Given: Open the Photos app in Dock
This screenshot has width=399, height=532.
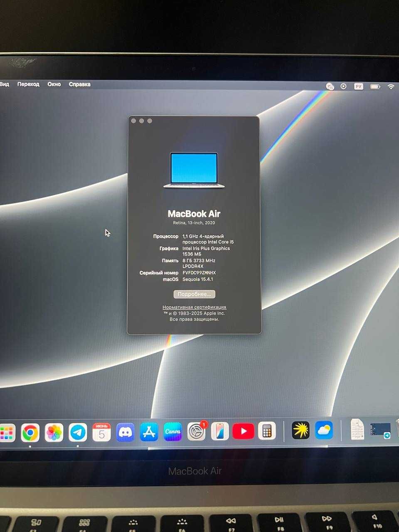Looking at the screenshot, I should coord(54,433).
